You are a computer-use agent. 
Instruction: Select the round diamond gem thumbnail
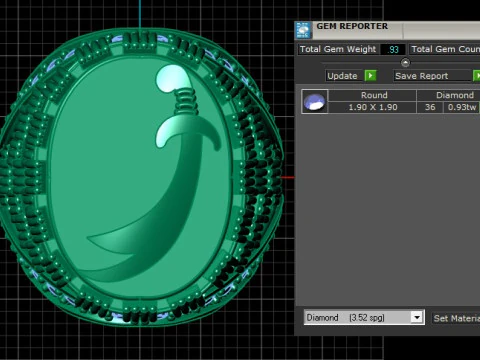point(315,102)
